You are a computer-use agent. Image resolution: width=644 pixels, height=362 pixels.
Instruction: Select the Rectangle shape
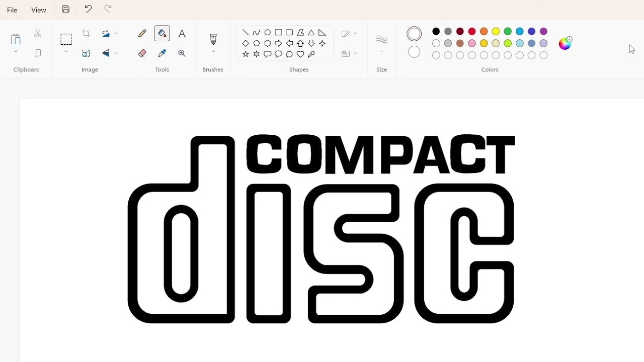[x=278, y=33]
